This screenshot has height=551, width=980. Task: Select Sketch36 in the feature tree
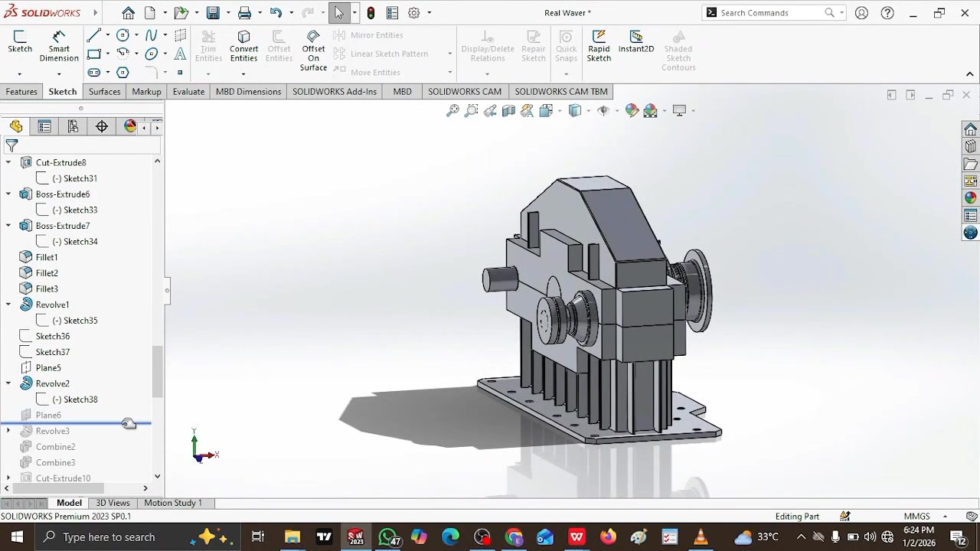click(x=53, y=337)
